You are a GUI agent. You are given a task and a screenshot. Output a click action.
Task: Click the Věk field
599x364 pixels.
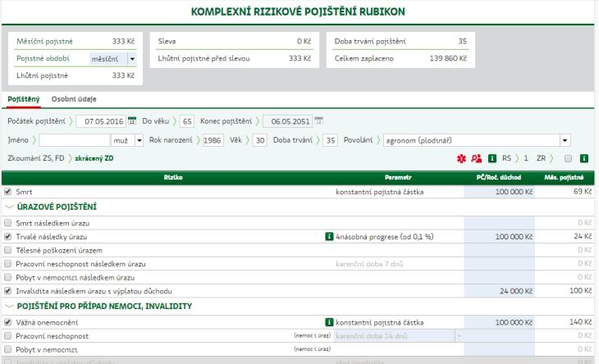point(260,140)
